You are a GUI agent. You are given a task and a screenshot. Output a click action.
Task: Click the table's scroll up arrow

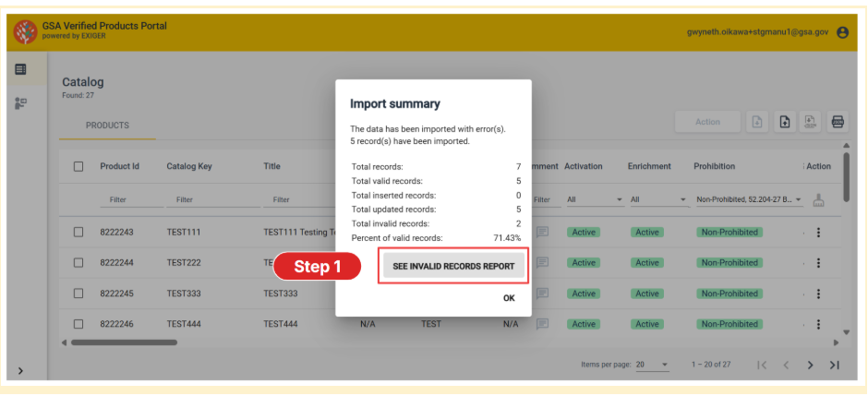pyautogui.click(x=845, y=146)
